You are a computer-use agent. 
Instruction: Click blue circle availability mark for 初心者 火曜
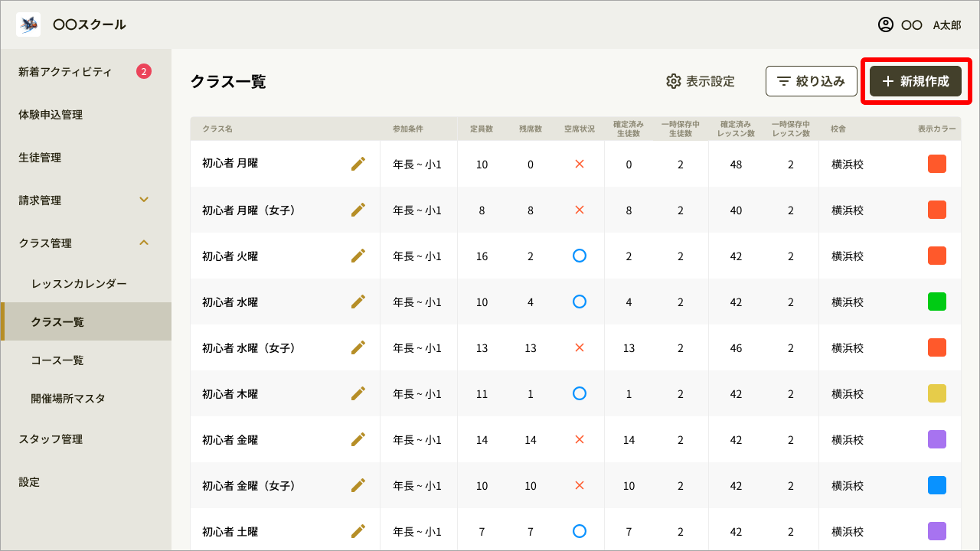pyautogui.click(x=580, y=256)
